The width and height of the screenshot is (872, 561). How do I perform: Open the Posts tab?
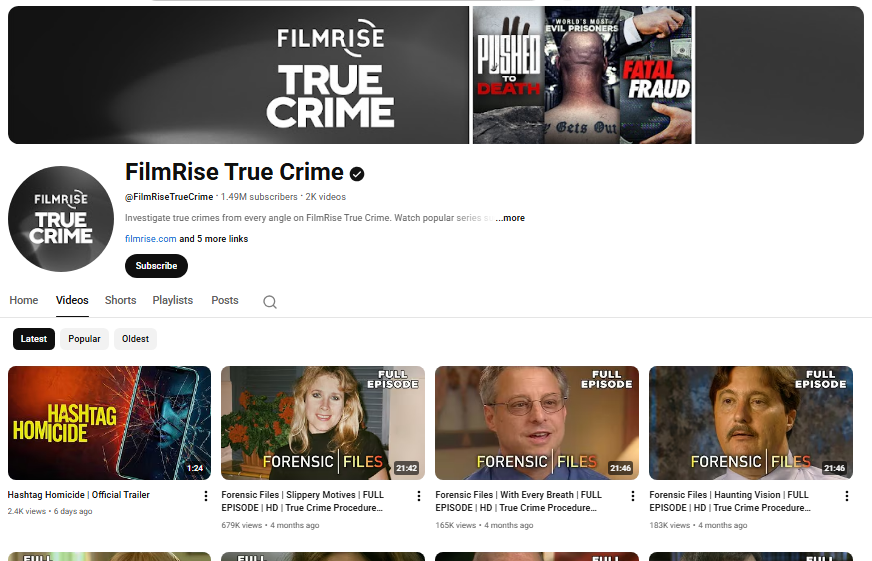coord(225,300)
